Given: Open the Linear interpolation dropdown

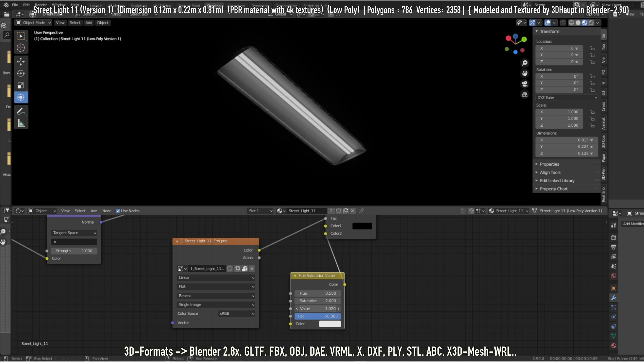Looking at the screenshot, I should coord(216,278).
